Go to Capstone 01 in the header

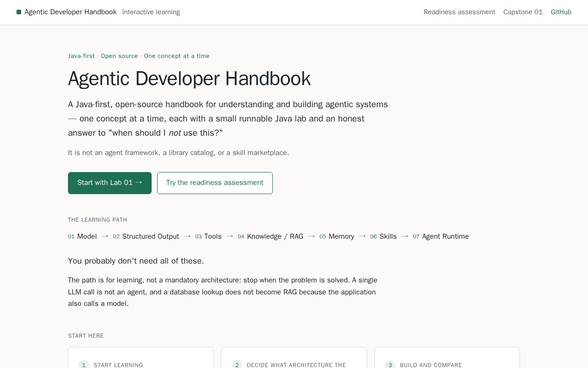pos(523,12)
